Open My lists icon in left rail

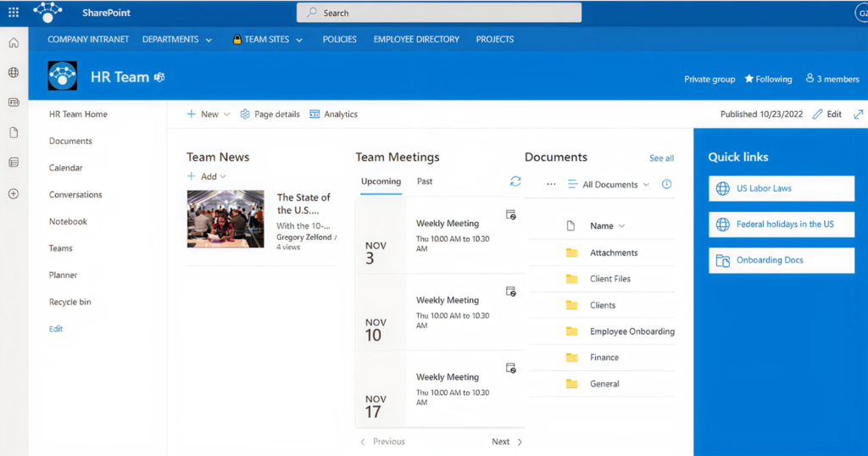click(x=14, y=162)
